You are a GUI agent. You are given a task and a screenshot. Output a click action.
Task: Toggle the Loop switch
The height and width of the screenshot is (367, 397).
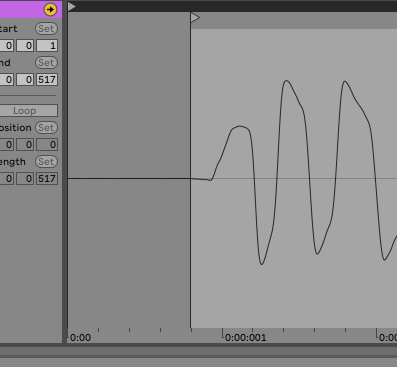coord(28,111)
